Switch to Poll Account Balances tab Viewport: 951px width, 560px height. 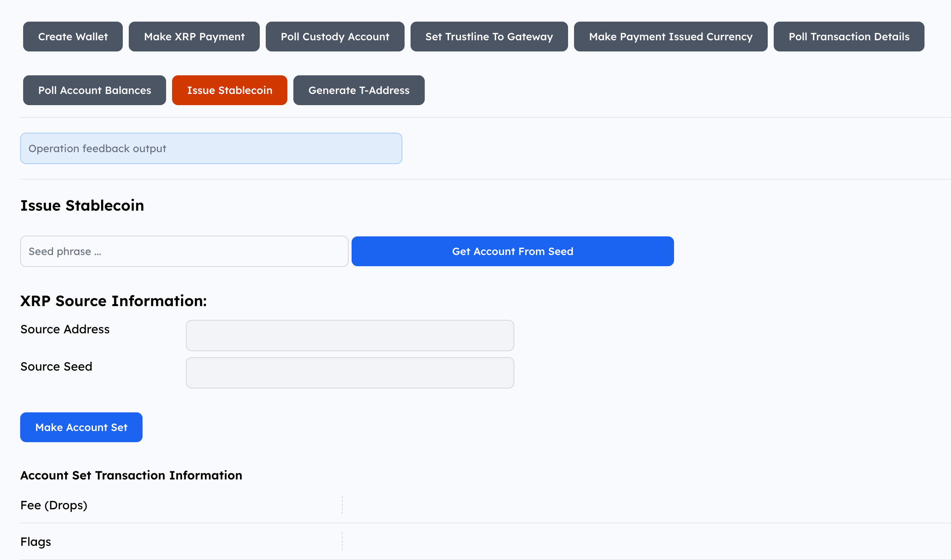pyautogui.click(x=94, y=90)
